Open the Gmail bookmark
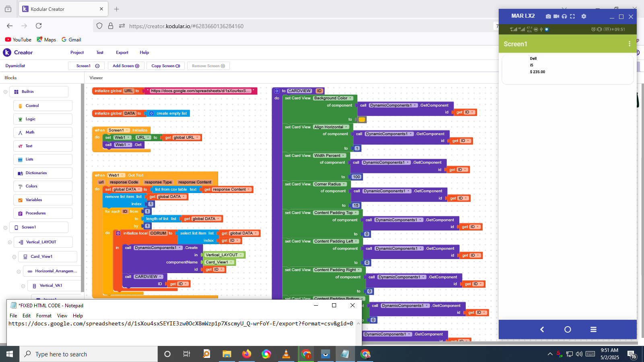Image resolution: width=644 pixels, height=362 pixels. pos(71,40)
